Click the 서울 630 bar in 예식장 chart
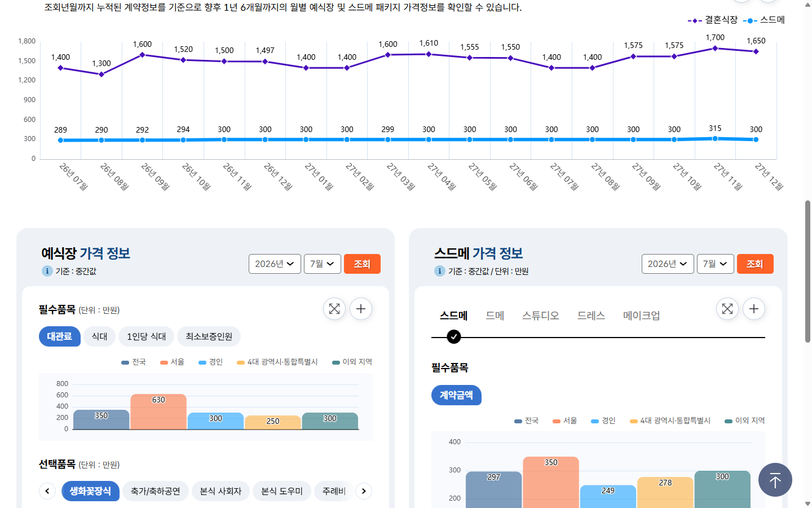This screenshot has width=812, height=508. click(158, 411)
